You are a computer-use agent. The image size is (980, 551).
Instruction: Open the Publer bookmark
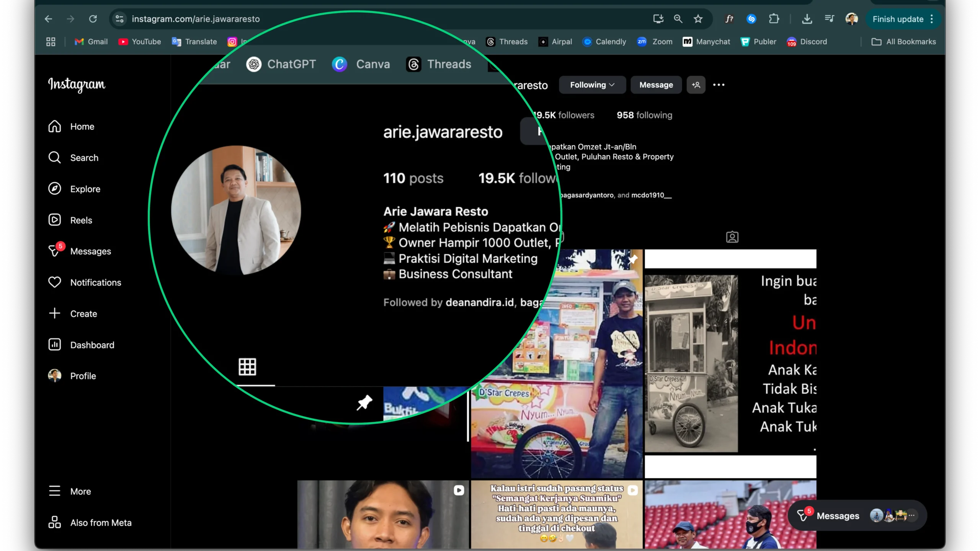pos(758,42)
